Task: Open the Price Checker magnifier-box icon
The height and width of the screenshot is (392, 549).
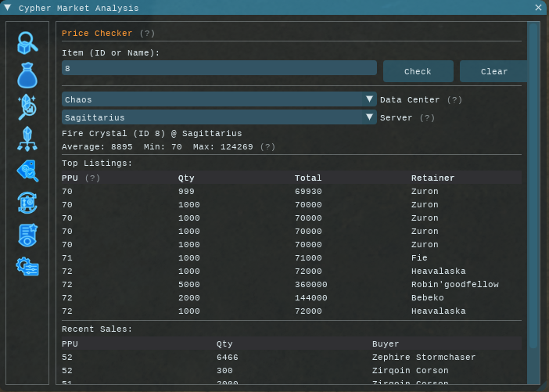Action: click(x=27, y=43)
